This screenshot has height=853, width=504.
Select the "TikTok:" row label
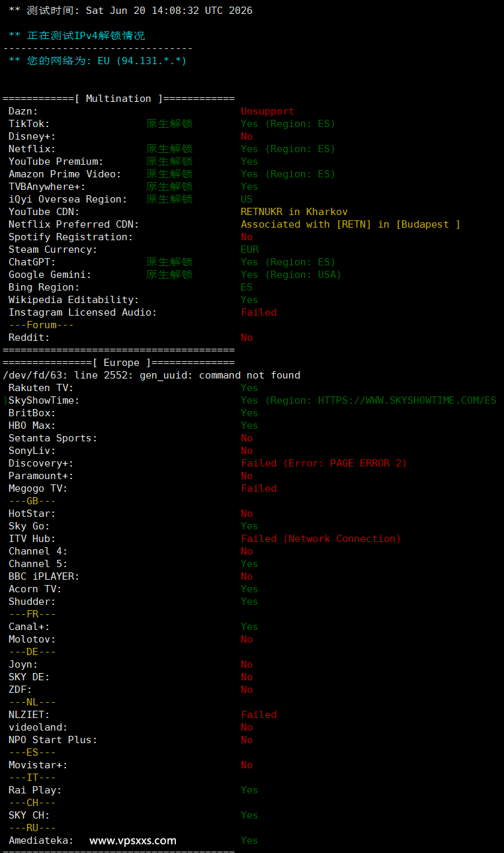(x=29, y=124)
